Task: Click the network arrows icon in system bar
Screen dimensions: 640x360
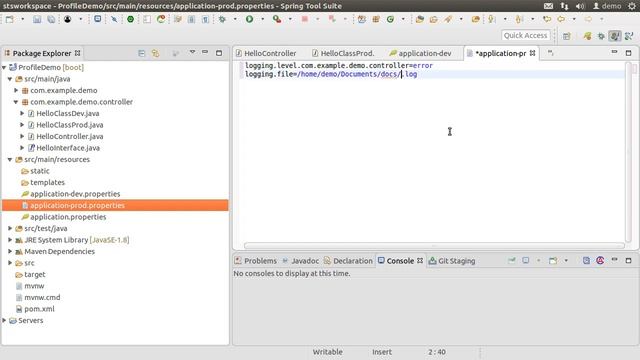Action: coord(564,6)
